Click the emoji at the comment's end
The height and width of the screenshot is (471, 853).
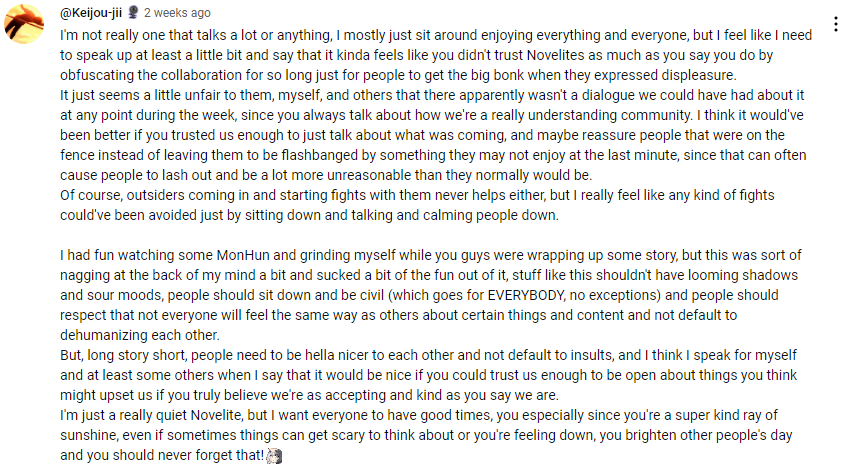(275, 456)
